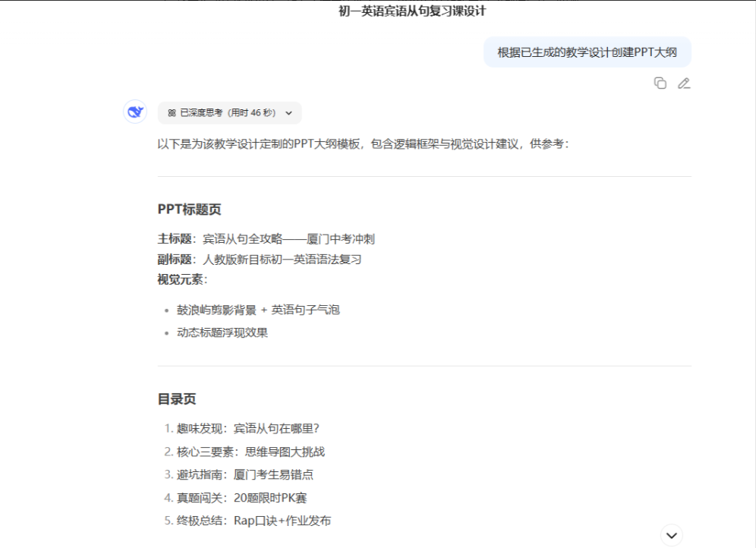Click the chat title 初一英语宾语从句复习课设计

tap(412, 11)
